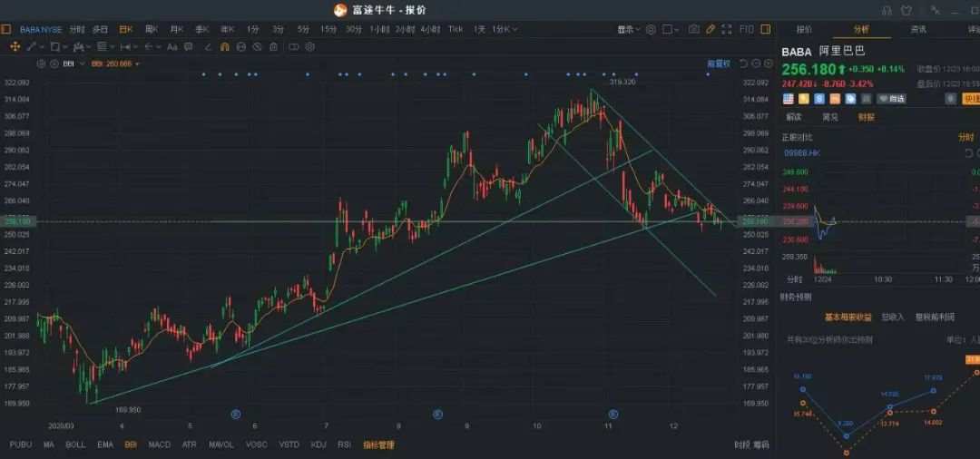Toggle the orange magnet snap tool

click(225, 47)
